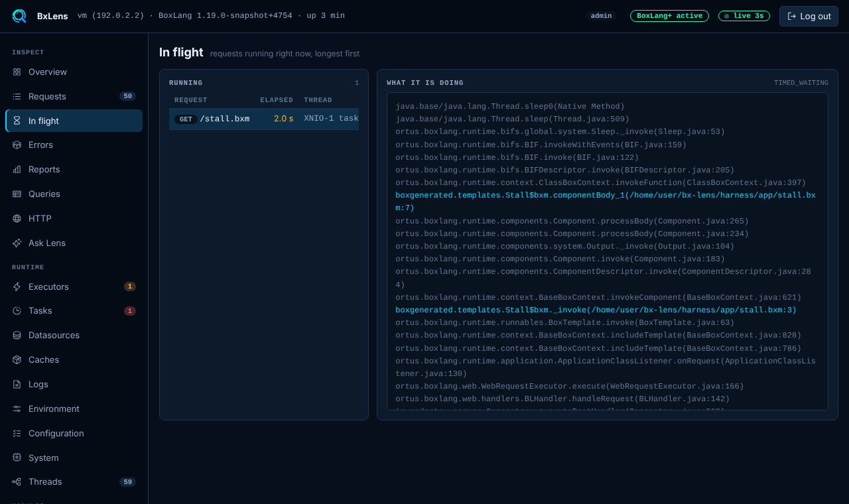Click the BoxLang+ active badge
Viewport: 849px width, 504px height.
669,16
